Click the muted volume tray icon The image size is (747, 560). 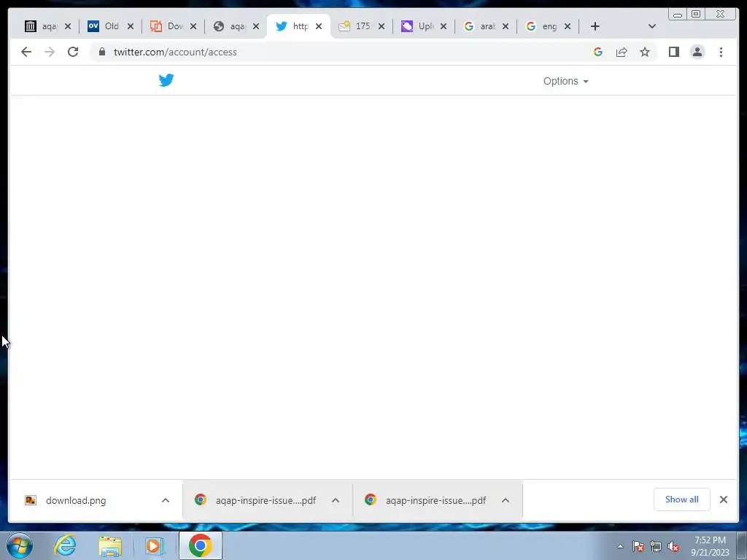(x=673, y=546)
